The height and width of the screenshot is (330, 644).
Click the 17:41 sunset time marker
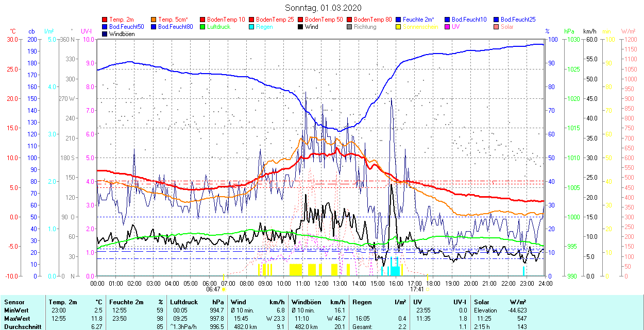click(417, 289)
